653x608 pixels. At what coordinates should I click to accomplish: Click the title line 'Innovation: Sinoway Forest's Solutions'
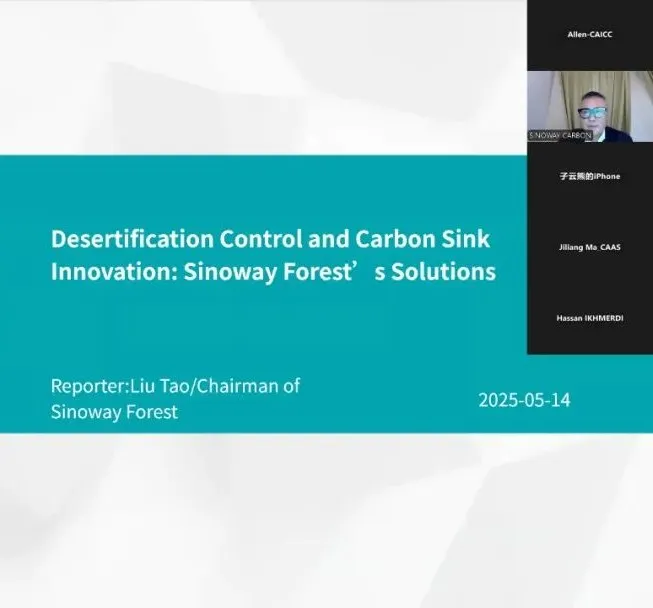tap(273, 272)
